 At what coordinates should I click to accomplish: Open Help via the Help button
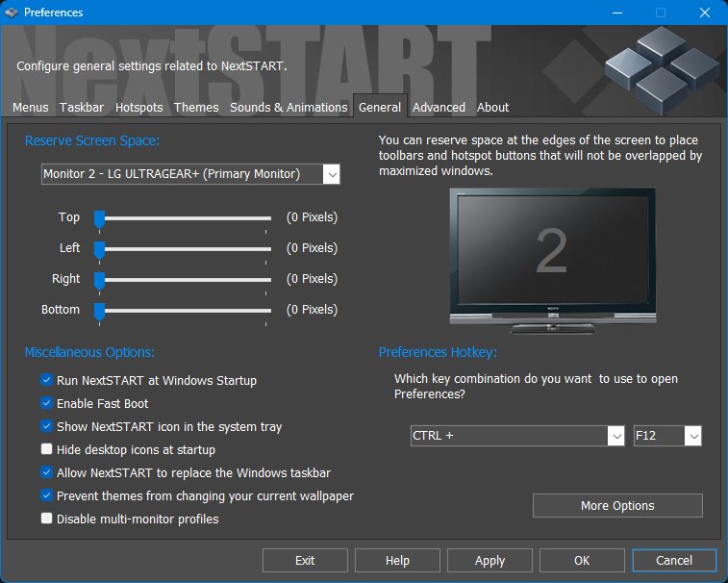point(397,561)
